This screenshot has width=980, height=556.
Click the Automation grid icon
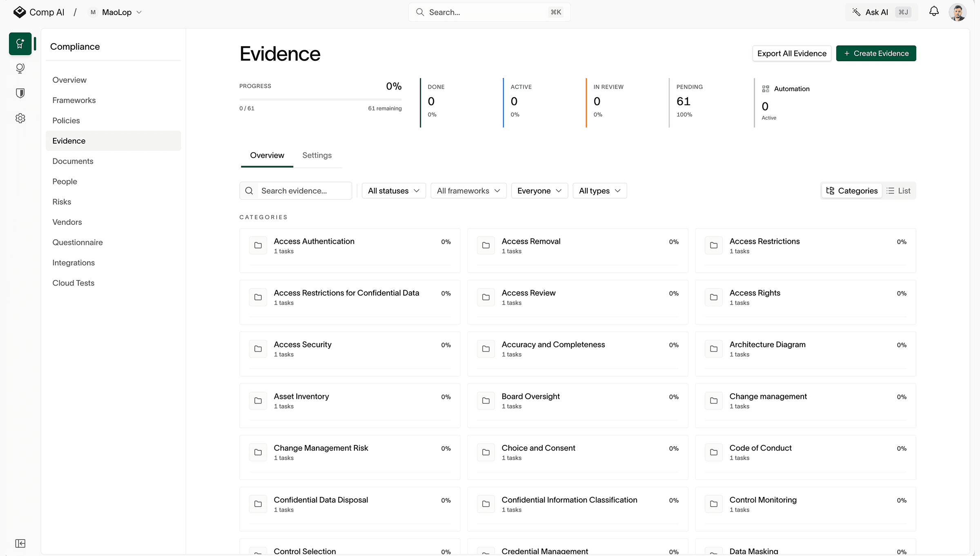766,89
